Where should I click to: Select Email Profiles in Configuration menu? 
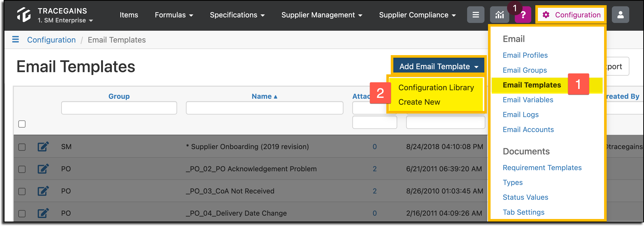(x=525, y=55)
